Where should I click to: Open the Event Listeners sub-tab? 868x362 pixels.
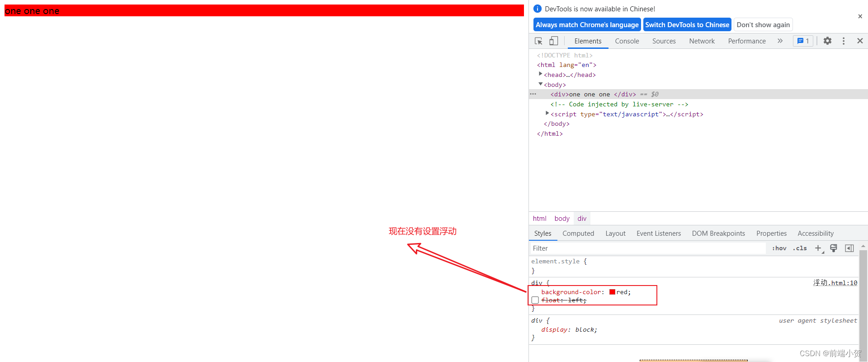[x=659, y=233]
